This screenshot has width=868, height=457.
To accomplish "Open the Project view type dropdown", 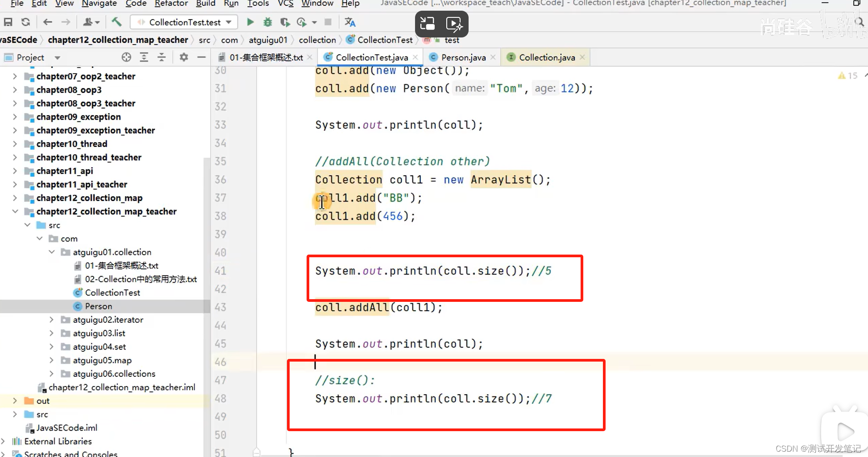I will 57,58.
